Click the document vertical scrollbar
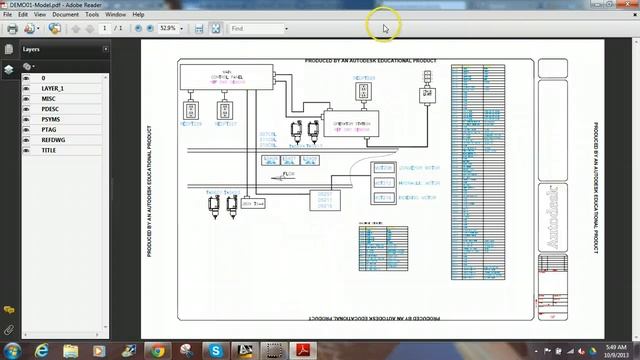 click(x=636, y=190)
